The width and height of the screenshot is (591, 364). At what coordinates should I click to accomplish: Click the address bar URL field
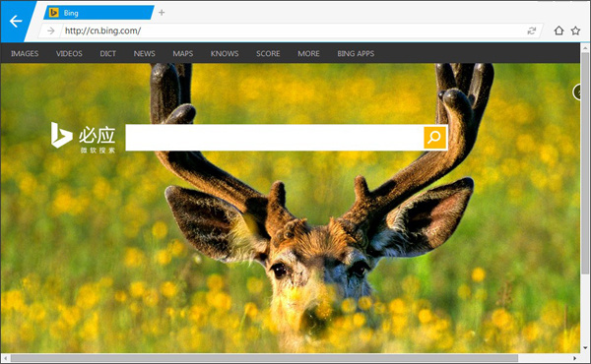294,30
